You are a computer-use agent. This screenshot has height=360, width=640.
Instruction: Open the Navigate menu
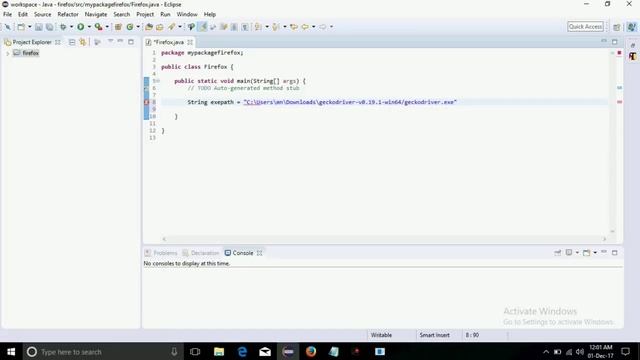click(x=96, y=14)
